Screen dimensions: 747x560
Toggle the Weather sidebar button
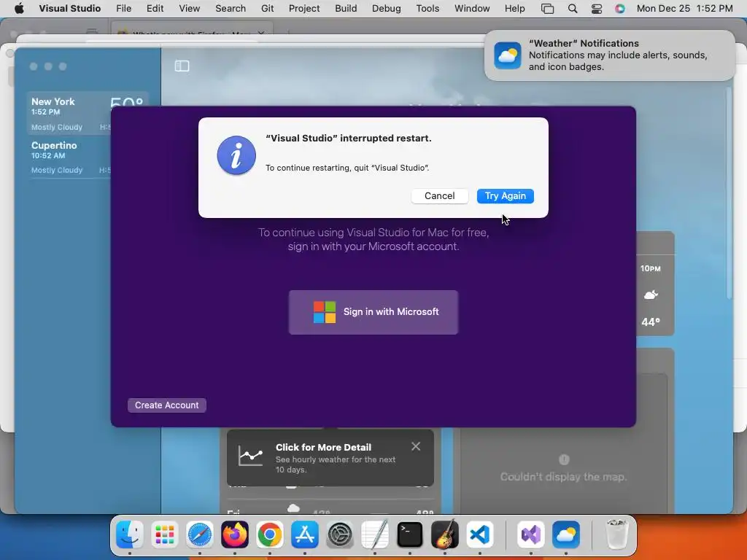point(182,66)
